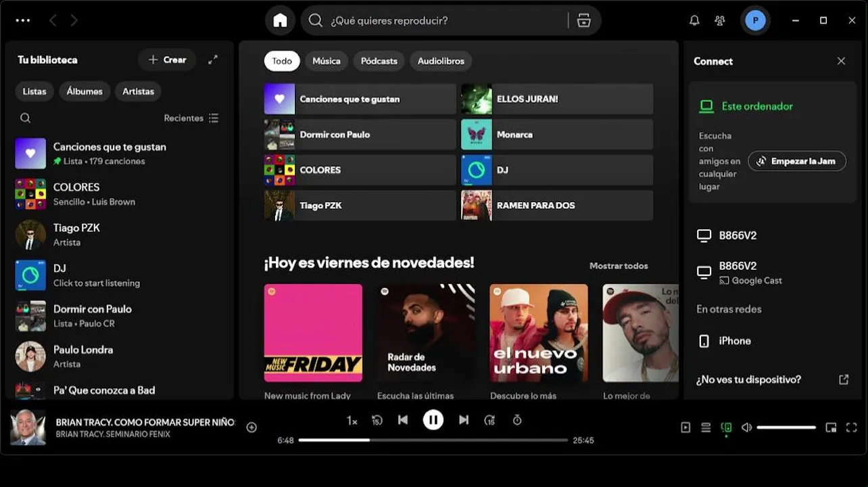Go forward using the right arrow
Screen dimensions: 868x487
click(74, 20)
